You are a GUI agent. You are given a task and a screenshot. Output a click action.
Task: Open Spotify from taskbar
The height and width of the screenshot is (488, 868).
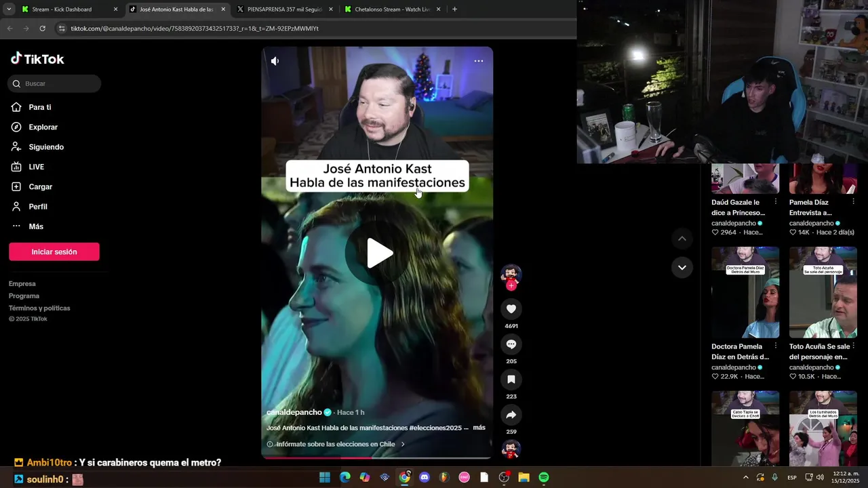(x=544, y=477)
